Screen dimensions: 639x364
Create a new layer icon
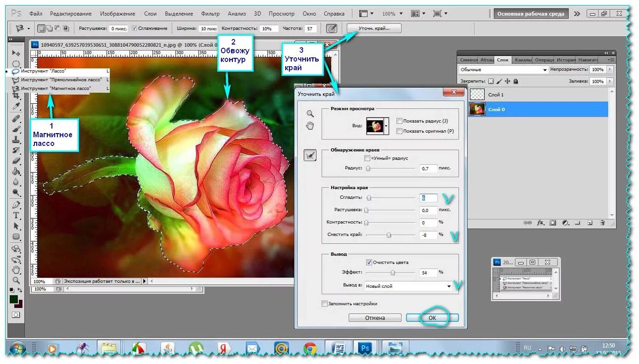coord(590,223)
